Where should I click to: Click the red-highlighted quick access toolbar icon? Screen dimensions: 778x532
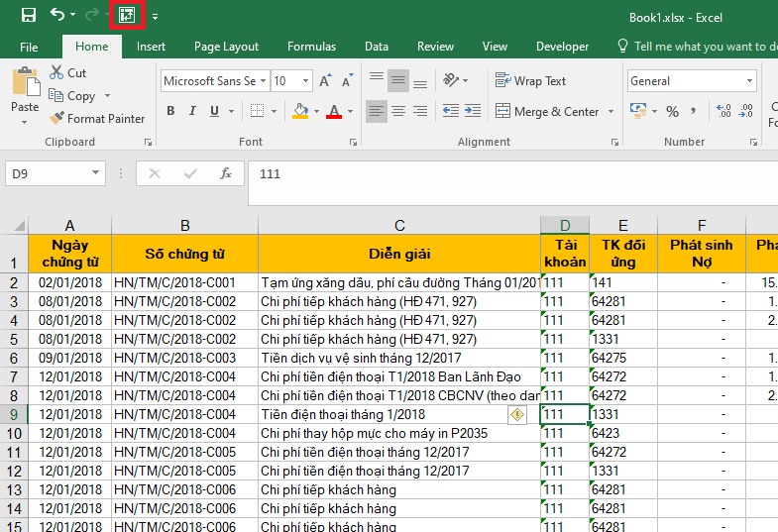tap(127, 15)
